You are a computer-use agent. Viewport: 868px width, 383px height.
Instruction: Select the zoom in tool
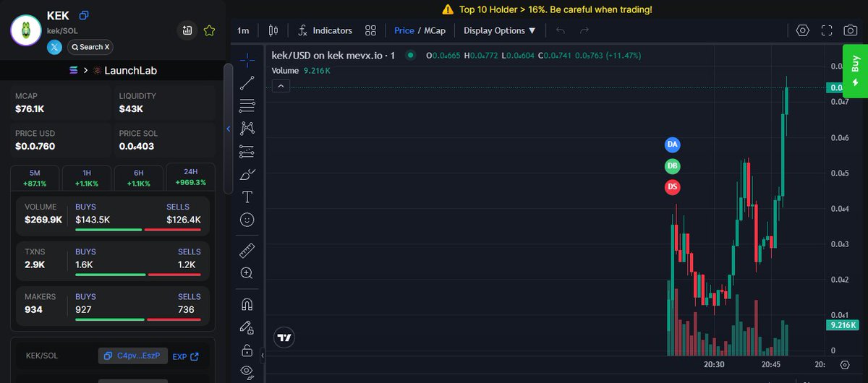[x=247, y=273]
